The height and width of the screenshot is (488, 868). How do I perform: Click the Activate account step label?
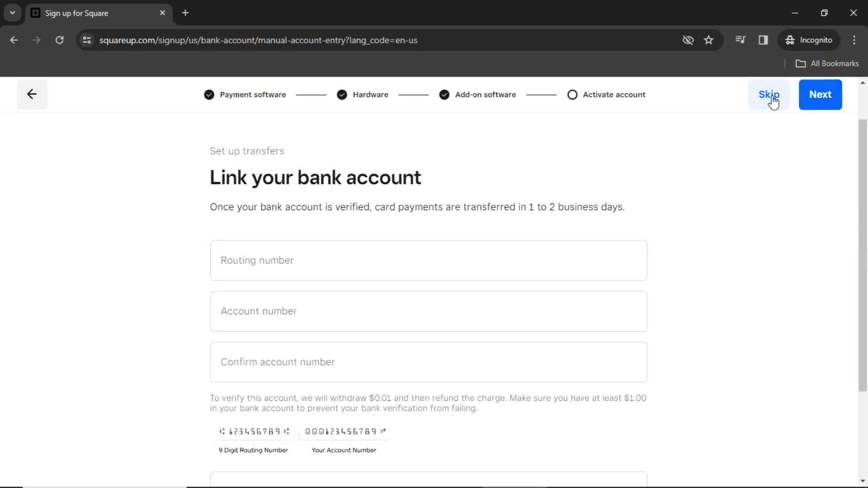(613, 95)
